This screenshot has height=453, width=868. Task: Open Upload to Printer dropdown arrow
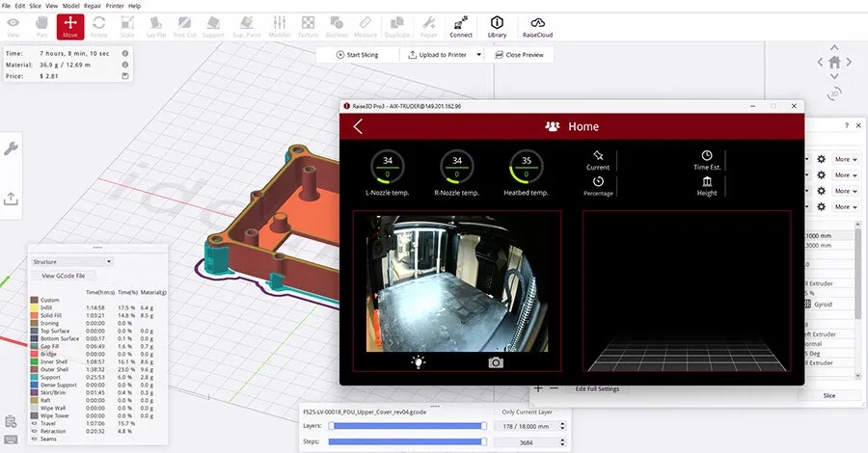[x=479, y=55]
